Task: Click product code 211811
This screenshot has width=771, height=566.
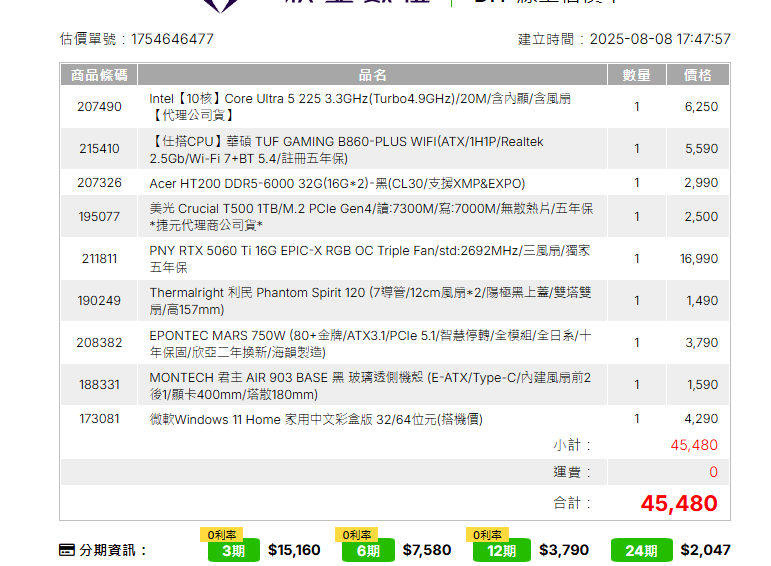Action: [x=99, y=259]
